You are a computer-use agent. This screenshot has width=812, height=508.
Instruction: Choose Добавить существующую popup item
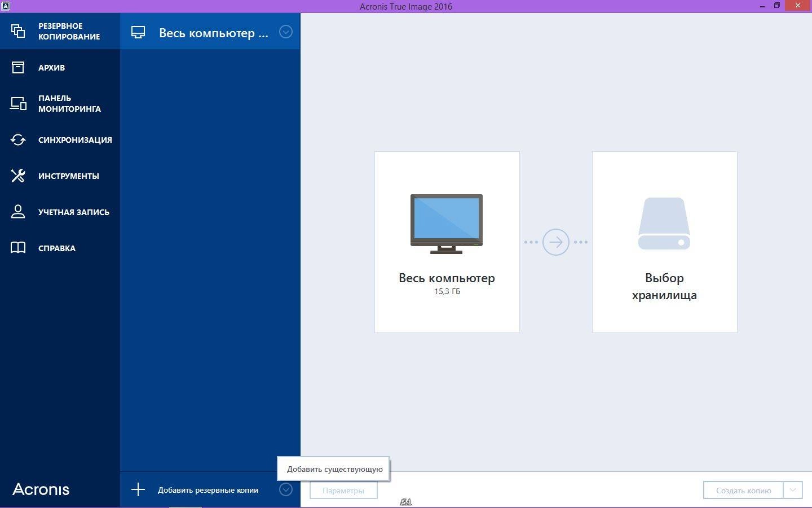pos(334,469)
